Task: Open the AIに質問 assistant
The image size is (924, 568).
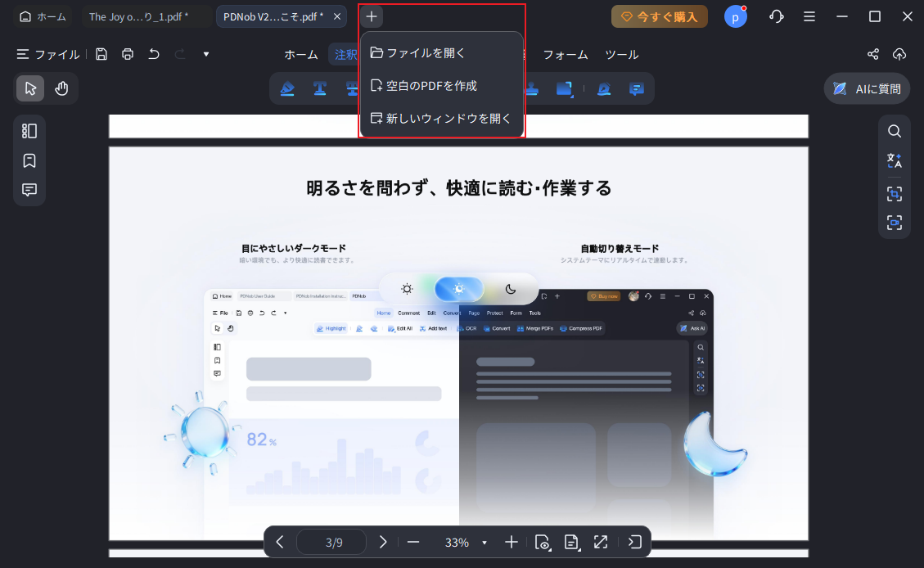Action: [866, 88]
